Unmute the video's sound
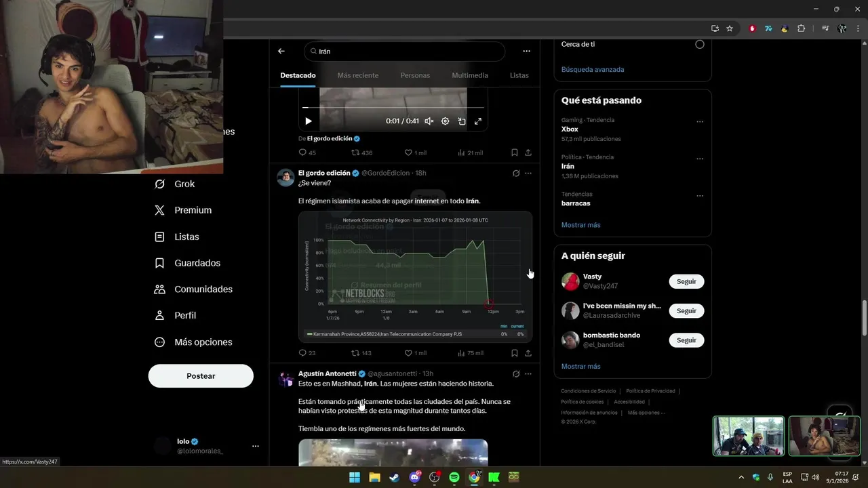868x488 pixels. click(x=429, y=121)
